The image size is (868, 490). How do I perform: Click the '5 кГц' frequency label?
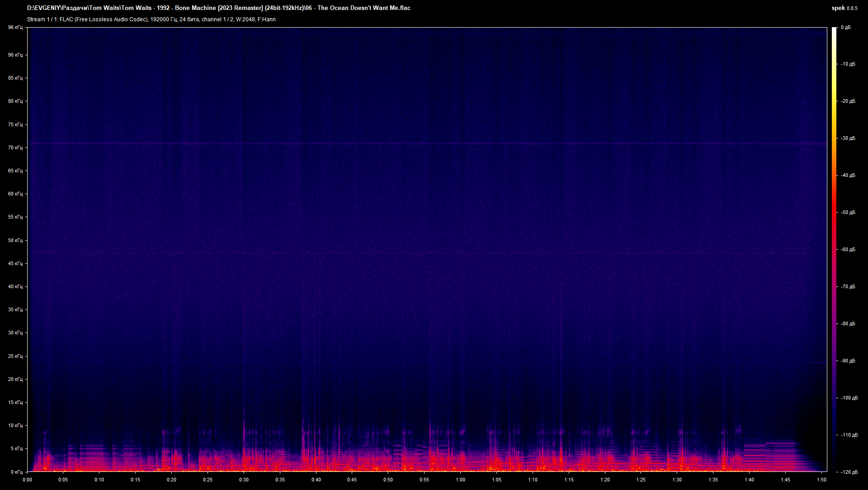point(17,449)
